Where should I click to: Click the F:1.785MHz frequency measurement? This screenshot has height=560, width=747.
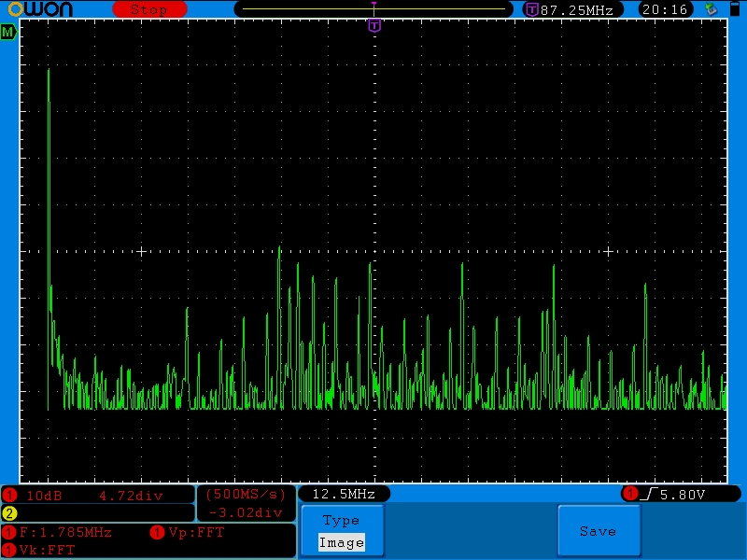click(65, 532)
